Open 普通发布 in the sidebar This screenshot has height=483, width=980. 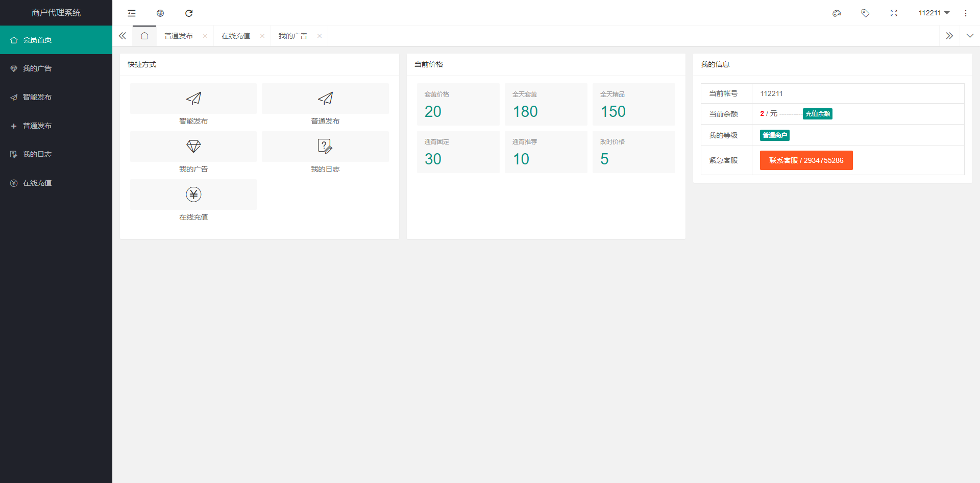tap(56, 126)
